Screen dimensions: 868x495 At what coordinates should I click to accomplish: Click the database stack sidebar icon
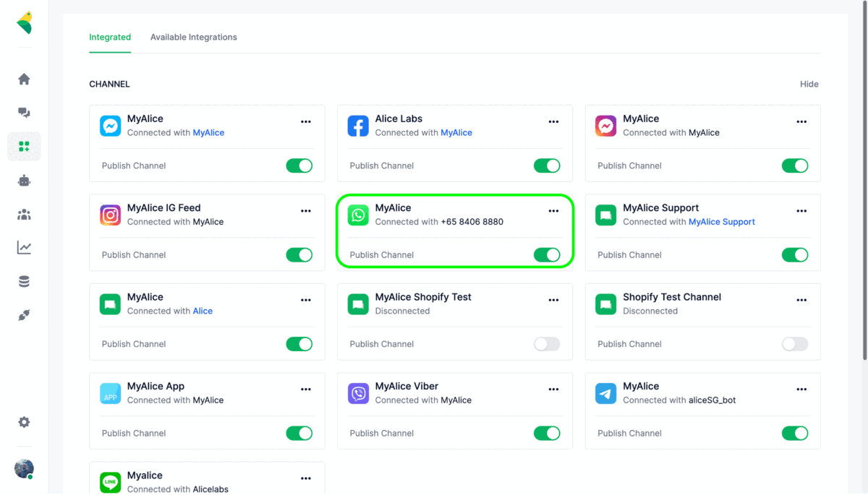pos(24,282)
